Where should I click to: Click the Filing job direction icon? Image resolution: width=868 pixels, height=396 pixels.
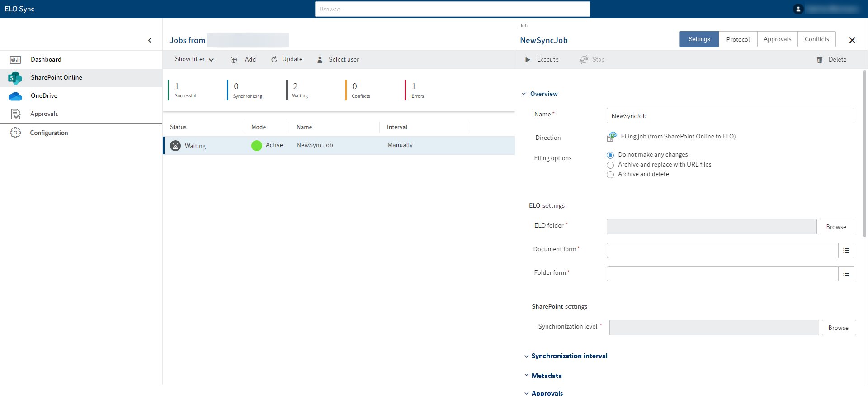click(612, 137)
